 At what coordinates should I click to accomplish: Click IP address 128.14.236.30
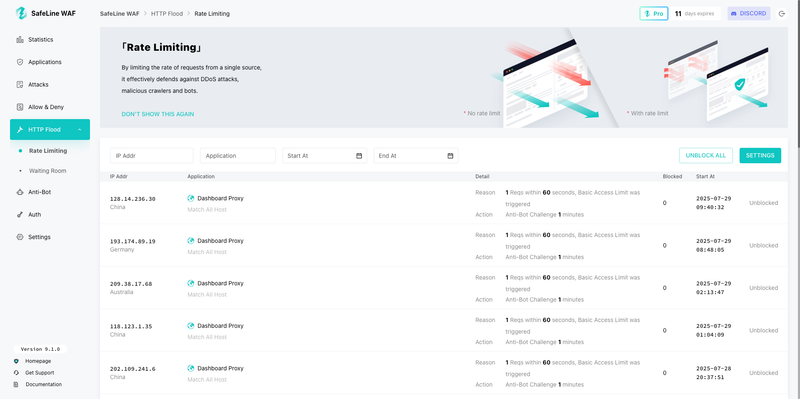tap(133, 199)
